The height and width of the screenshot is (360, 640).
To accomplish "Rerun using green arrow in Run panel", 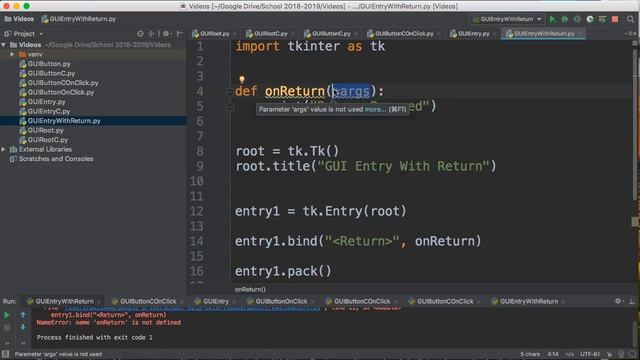I will [x=7, y=315].
